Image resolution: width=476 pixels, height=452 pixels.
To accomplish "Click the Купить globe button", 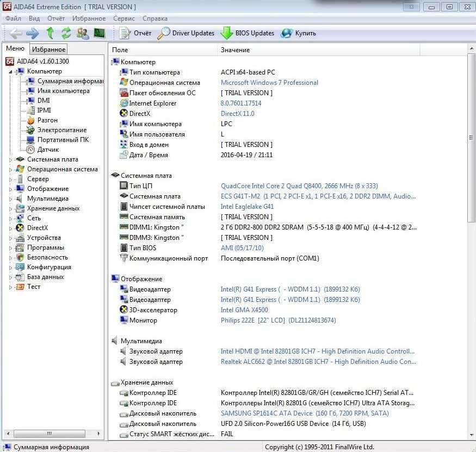I will tap(299, 33).
